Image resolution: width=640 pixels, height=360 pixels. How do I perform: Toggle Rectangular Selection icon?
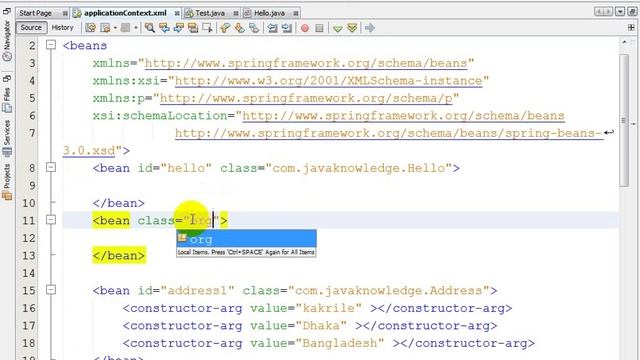(207, 28)
